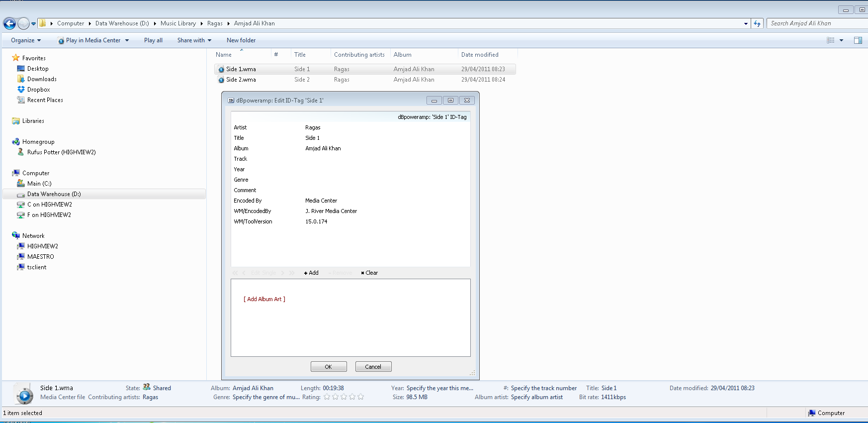The width and height of the screenshot is (868, 423).
Task: Sort files by Date modified column
Action: [x=480, y=55]
